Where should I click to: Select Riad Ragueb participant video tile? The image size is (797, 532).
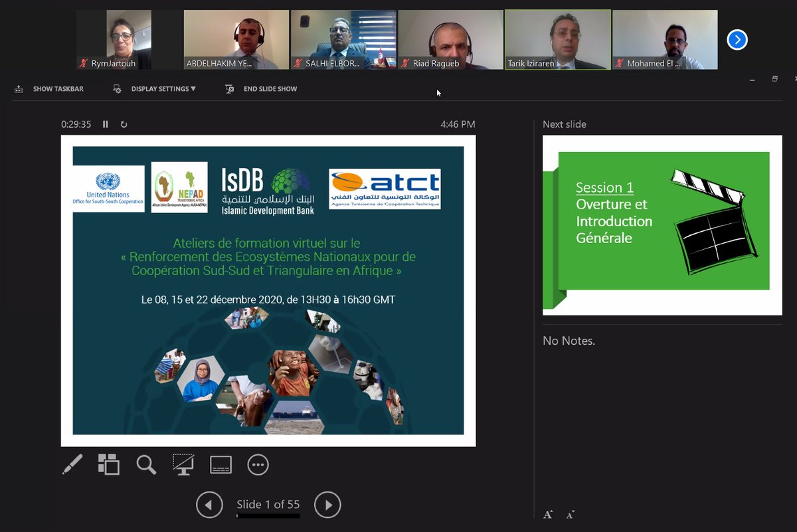[x=450, y=40]
